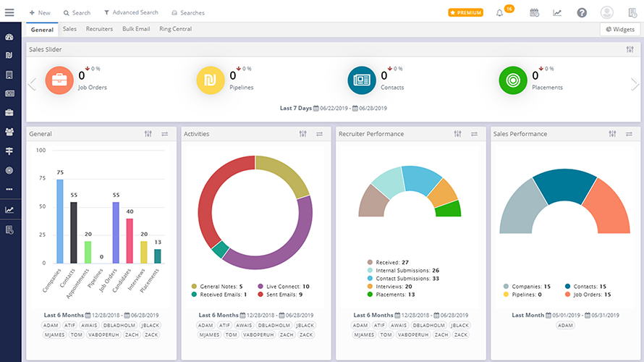Click the briefcase icon in left sidebar
Image resolution: width=644 pixels, height=362 pixels.
pos(9,112)
